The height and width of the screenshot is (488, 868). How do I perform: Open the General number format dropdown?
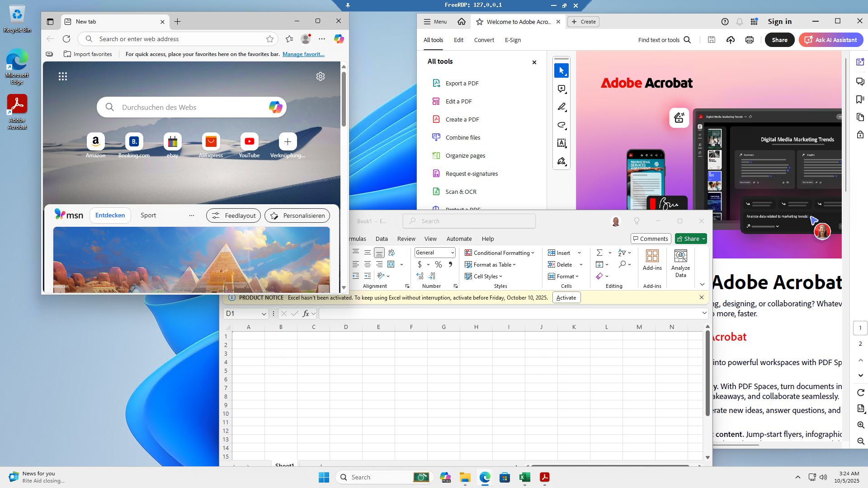(x=453, y=253)
